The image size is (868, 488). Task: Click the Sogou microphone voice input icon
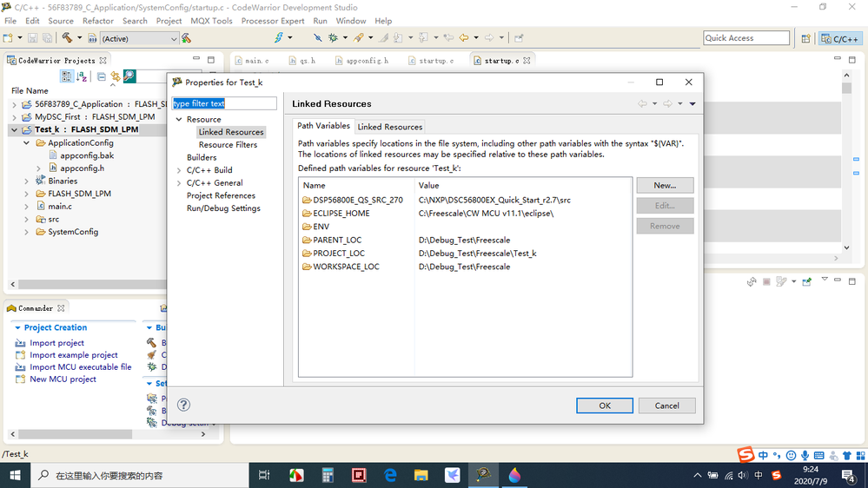[x=805, y=455]
